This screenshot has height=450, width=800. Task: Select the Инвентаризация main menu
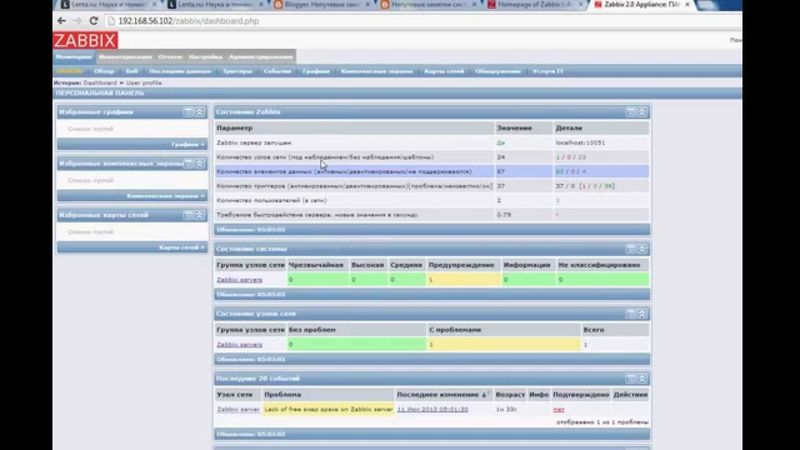pyautogui.click(x=125, y=57)
